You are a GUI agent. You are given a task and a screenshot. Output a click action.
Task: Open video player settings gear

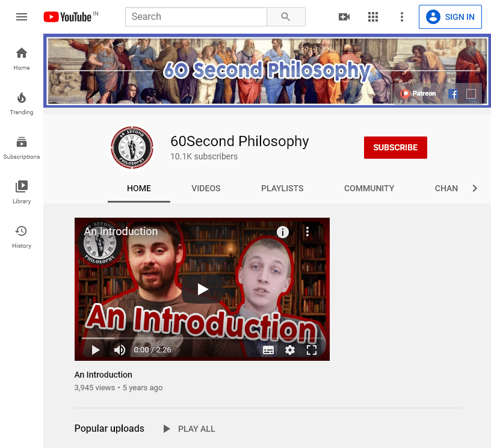click(290, 350)
